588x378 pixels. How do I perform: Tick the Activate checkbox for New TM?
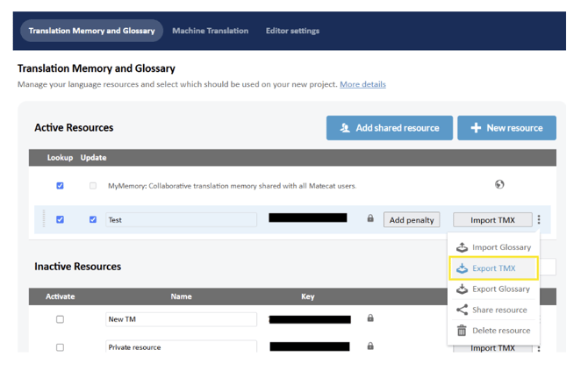click(x=60, y=319)
